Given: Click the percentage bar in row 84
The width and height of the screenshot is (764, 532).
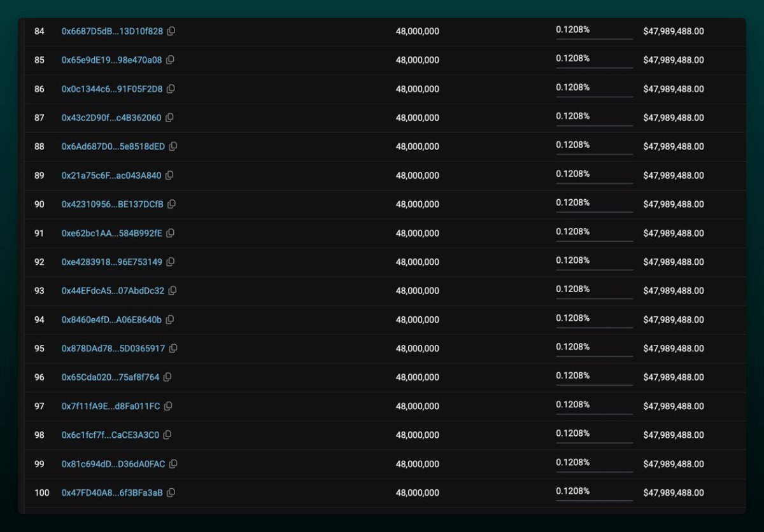Looking at the screenshot, I should pyautogui.click(x=594, y=39).
